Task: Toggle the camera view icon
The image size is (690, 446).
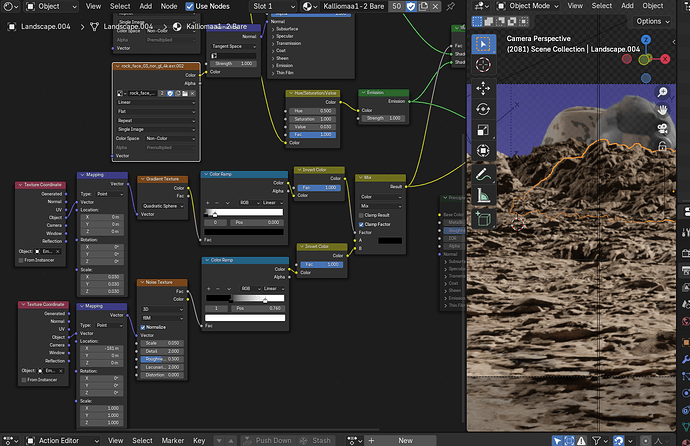Action: pyautogui.click(x=662, y=128)
